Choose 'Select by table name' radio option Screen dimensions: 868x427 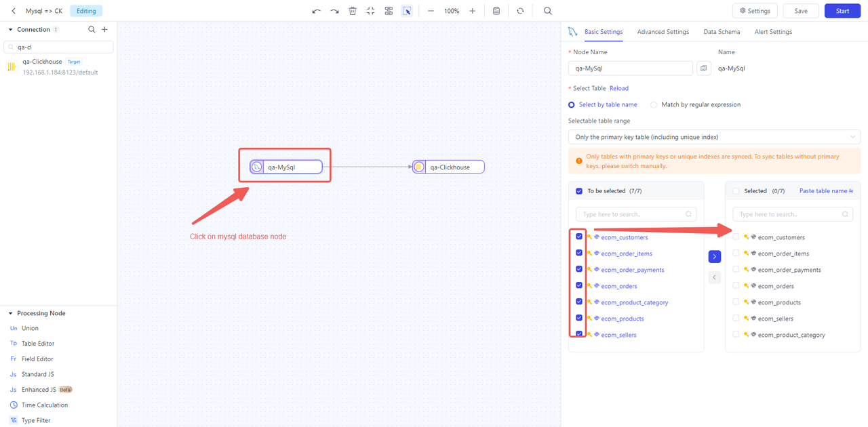pyautogui.click(x=572, y=105)
